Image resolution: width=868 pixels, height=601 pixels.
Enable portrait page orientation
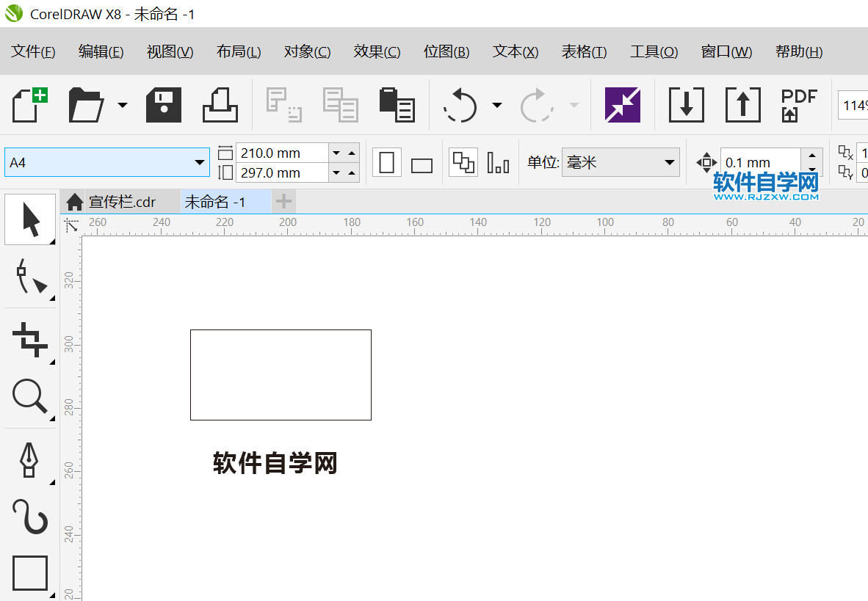(387, 162)
